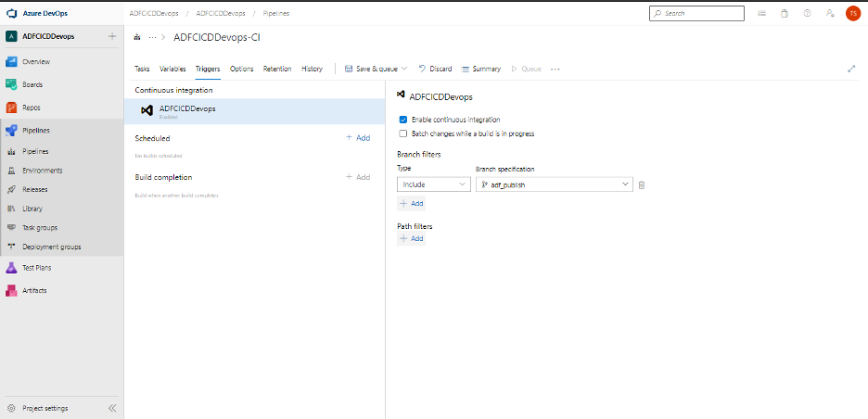Open the Help question-mark icon
Screen dimensions: 868x419
(807, 13)
